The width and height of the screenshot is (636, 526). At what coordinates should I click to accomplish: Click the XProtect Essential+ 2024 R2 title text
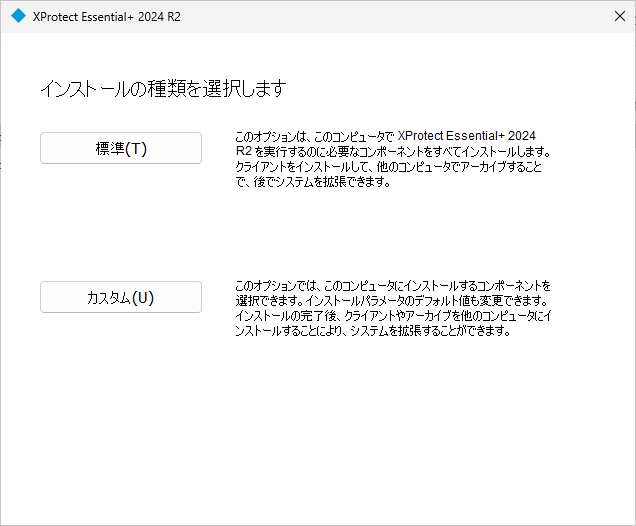[107, 17]
